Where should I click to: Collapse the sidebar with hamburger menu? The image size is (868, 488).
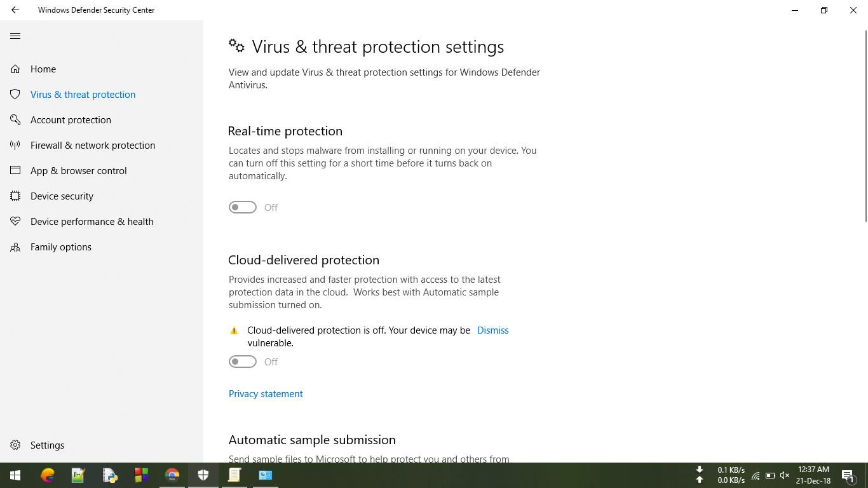pyautogui.click(x=15, y=36)
